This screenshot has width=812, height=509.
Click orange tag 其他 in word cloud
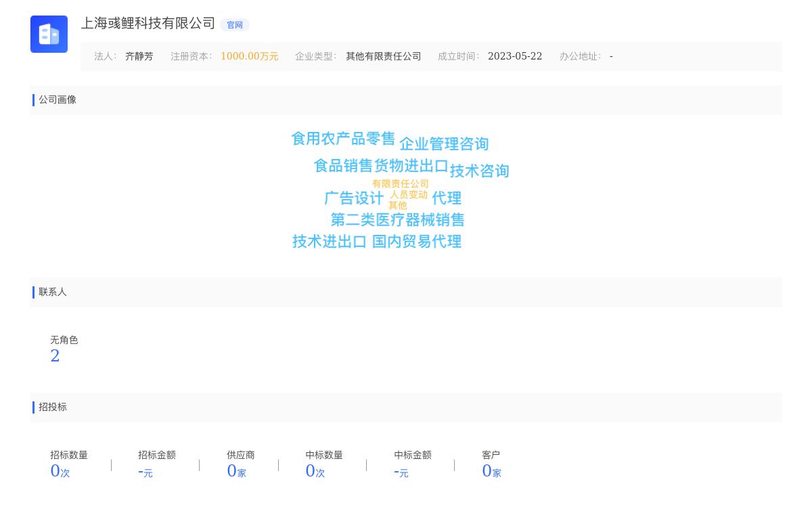click(398, 206)
